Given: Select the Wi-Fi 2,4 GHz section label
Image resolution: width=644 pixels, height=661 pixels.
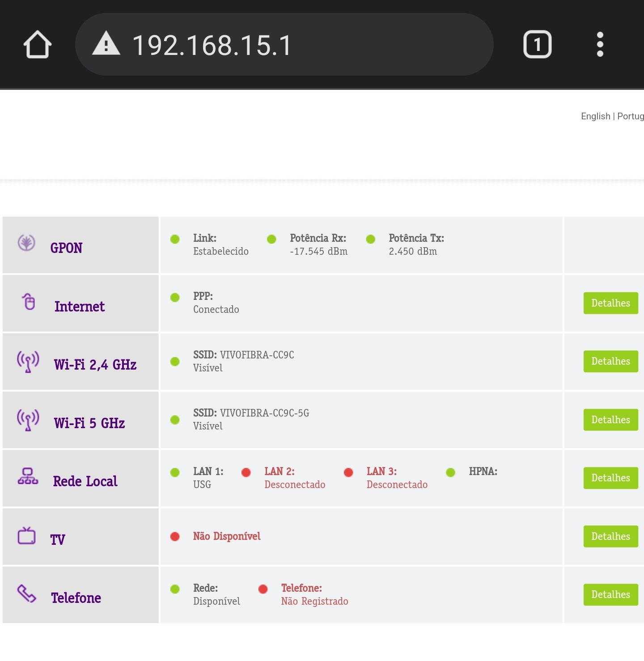Looking at the screenshot, I should pos(95,365).
